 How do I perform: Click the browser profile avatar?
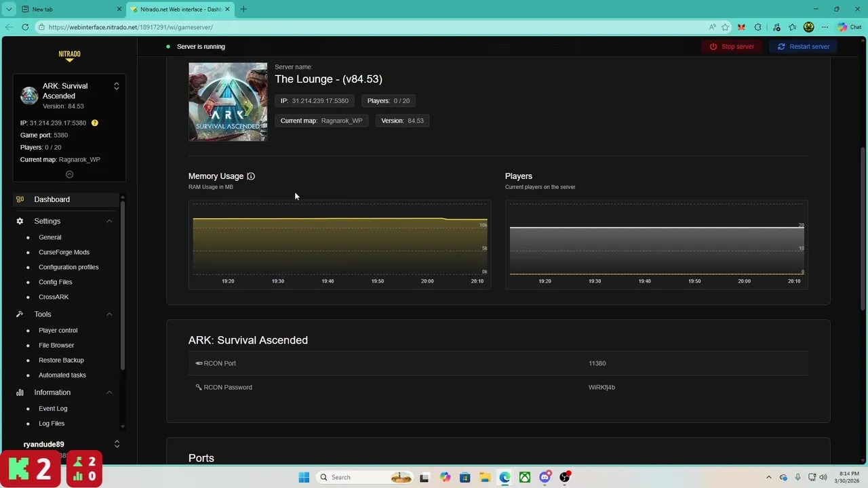pyautogui.click(x=808, y=27)
